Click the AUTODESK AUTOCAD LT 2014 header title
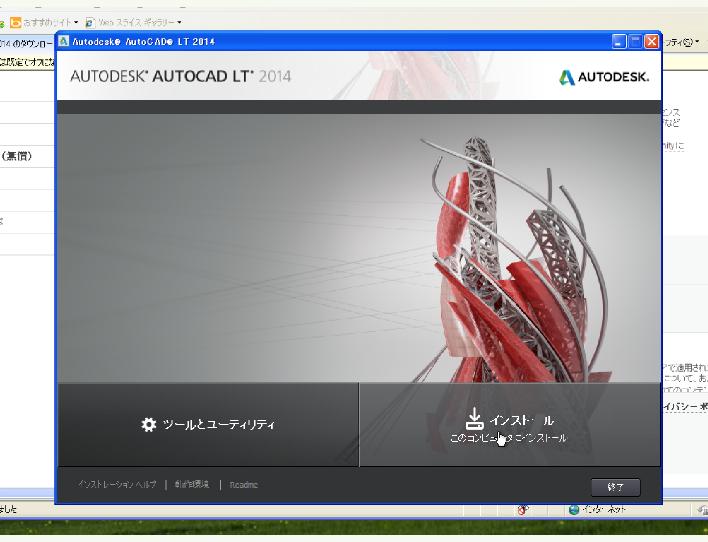Image resolution: width=708 pixels, height=542 pixels. point(181,76)
